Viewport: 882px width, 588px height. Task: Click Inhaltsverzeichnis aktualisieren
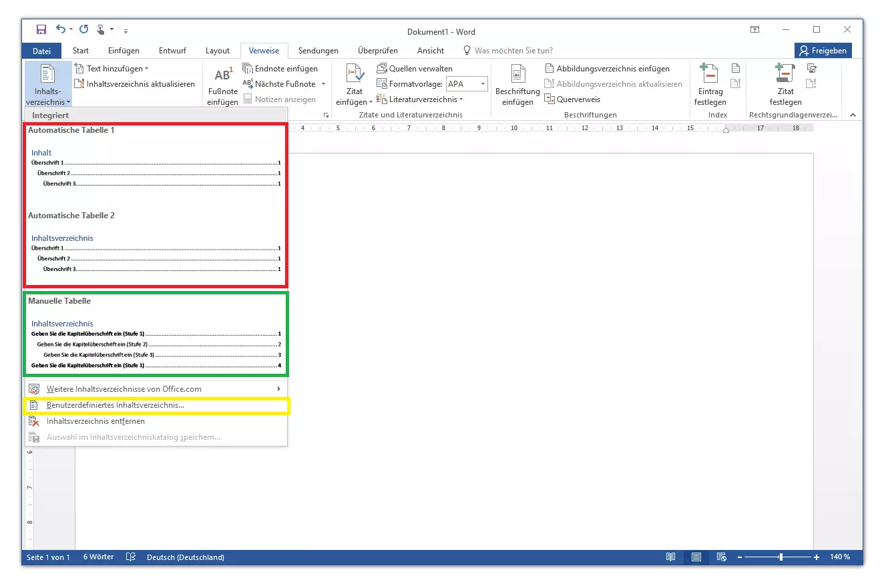coord(134,84)
